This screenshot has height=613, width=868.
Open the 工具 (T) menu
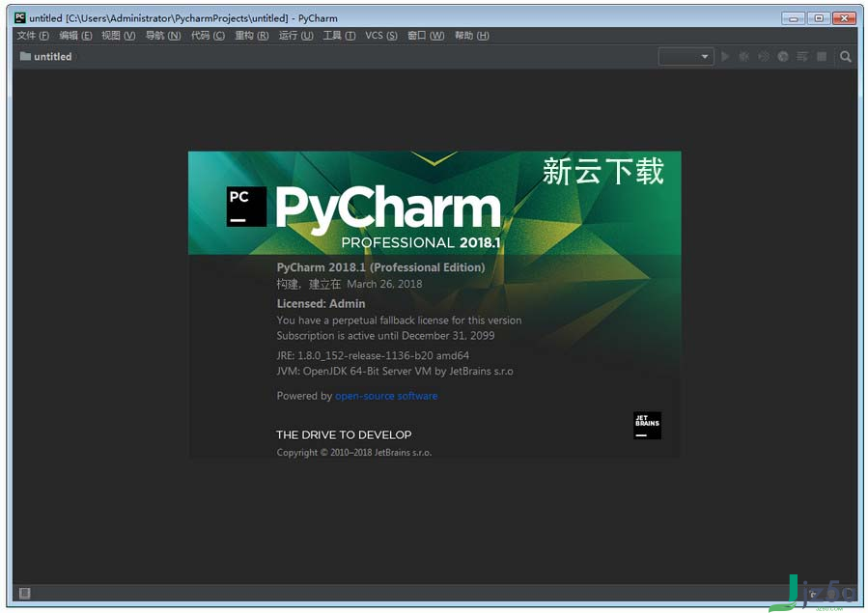pyautogui.click(x=339, y=36)
